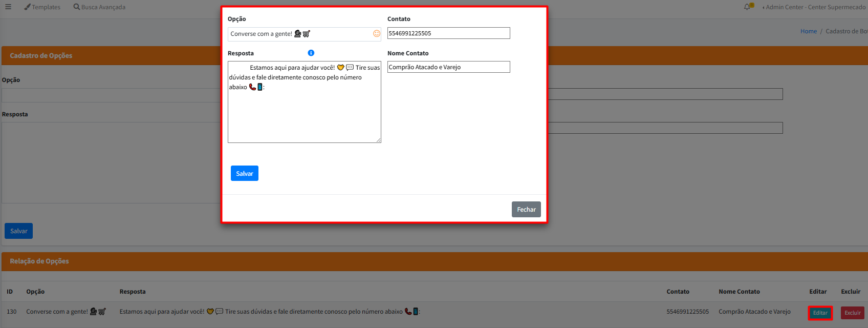Open the notifications bell
The image size is (868, 328).
(747, 7)
